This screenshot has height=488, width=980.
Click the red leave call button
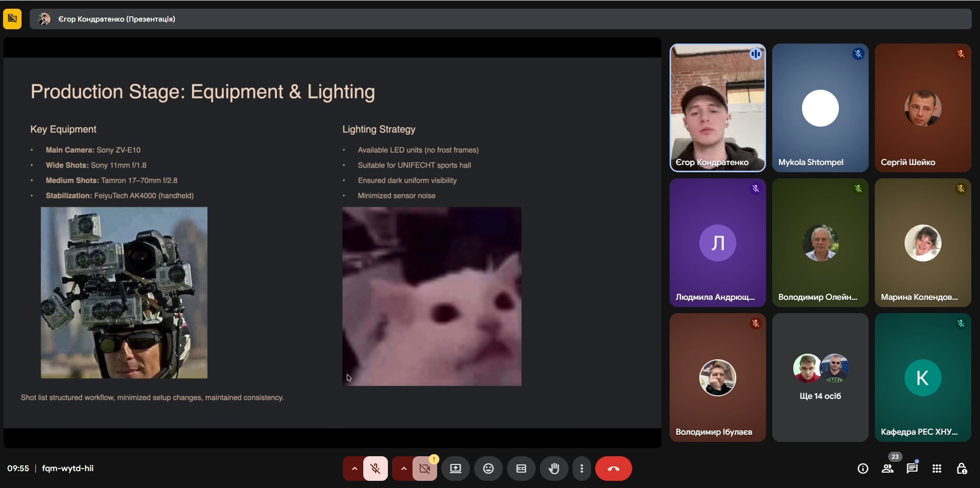[x=613, y=469]
